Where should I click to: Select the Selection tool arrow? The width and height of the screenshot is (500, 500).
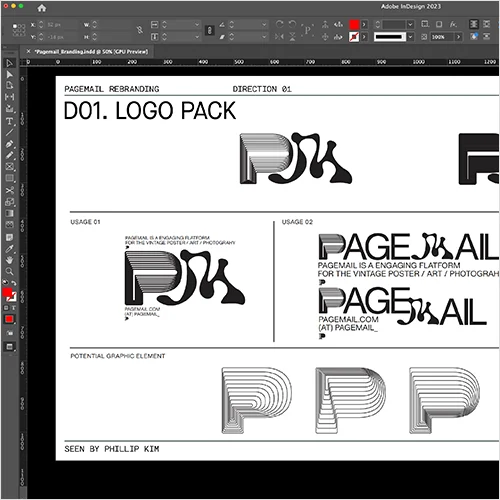(9, 63)
